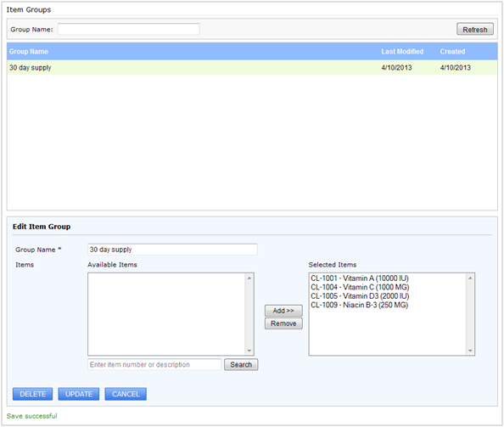
Task: Select CL-1009 Niacin B-3 in Selected Items
Action: click(360, 305)
